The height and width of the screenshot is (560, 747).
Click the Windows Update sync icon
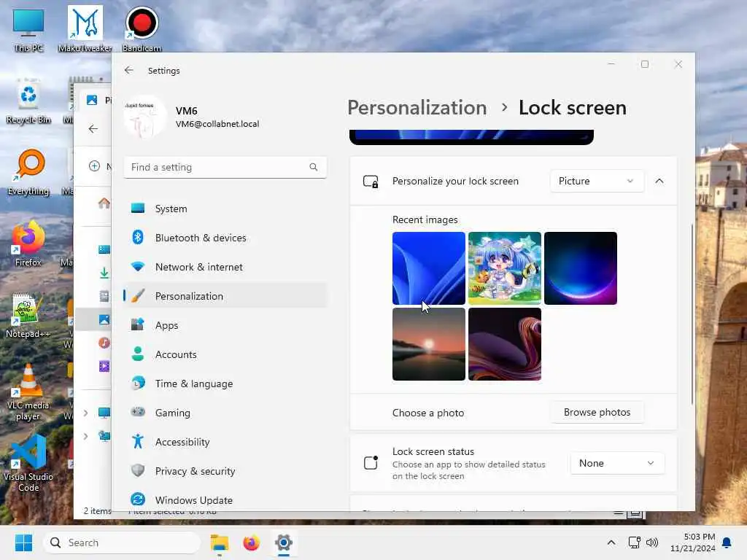[138, 499]
